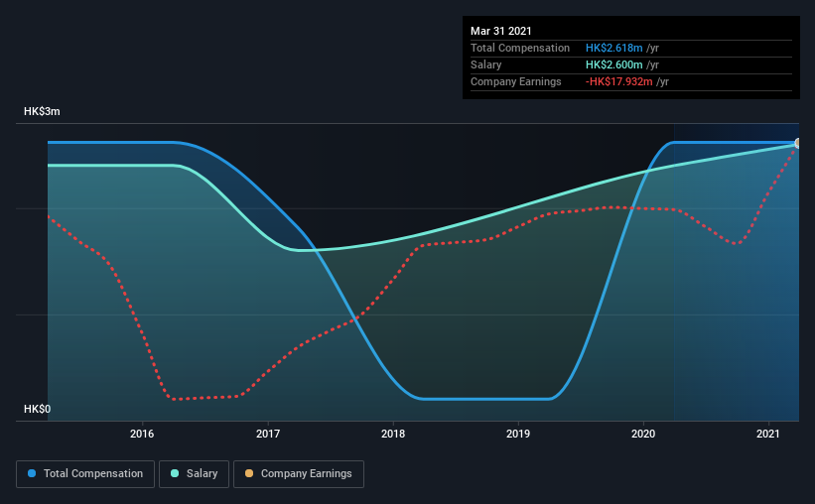The height and width of the screenshot is (504, 815).
Task: Select the Mar 31 2021 data point marker
Action: pyautogui.click(x=798, y=143)
